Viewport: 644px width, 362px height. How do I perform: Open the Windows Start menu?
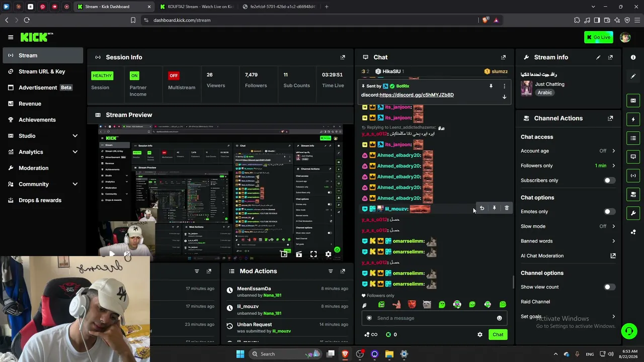click(x=240, y=354)
